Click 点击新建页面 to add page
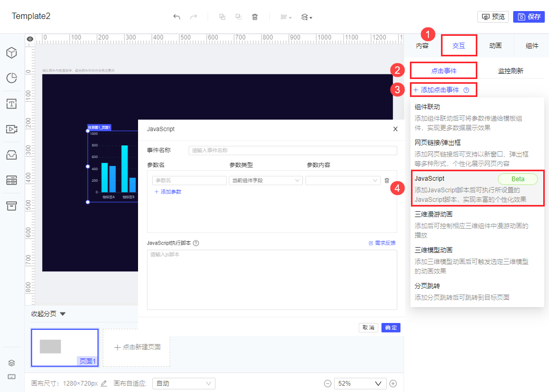Viewport: 549px width, 392px height. (x=136, y=347)
